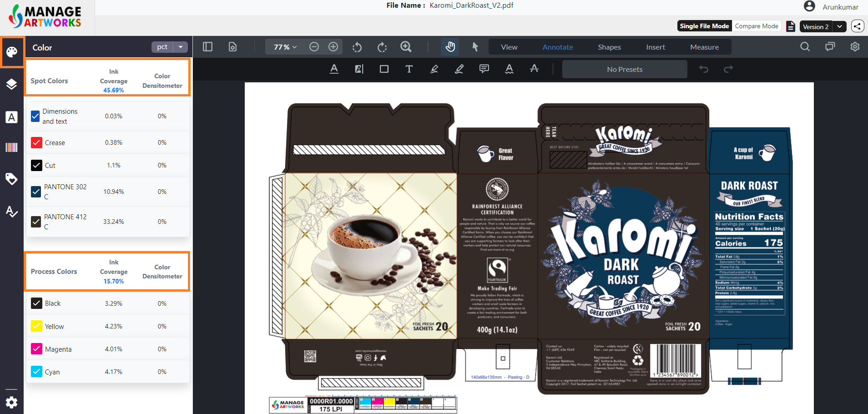This screenshot has width=868, height=414.
Task: Open the No Presets dropdown
Action: click(625, 69)
